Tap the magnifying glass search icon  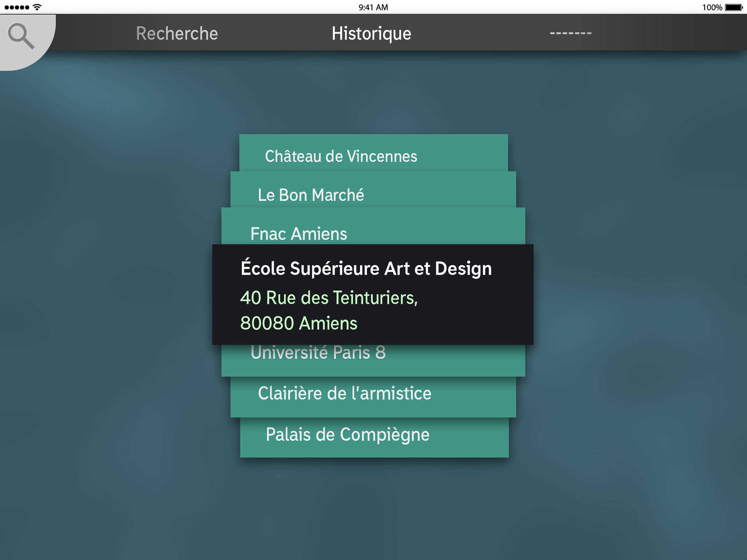pos(21,36)
